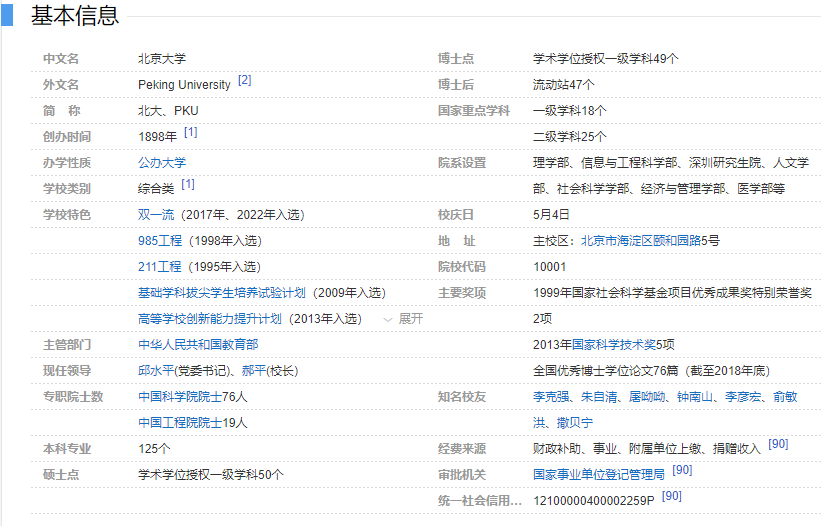The height and width of the screenshot is (526, 834).
Task: Open the 公办大学 link
Action: click(162, 163)
